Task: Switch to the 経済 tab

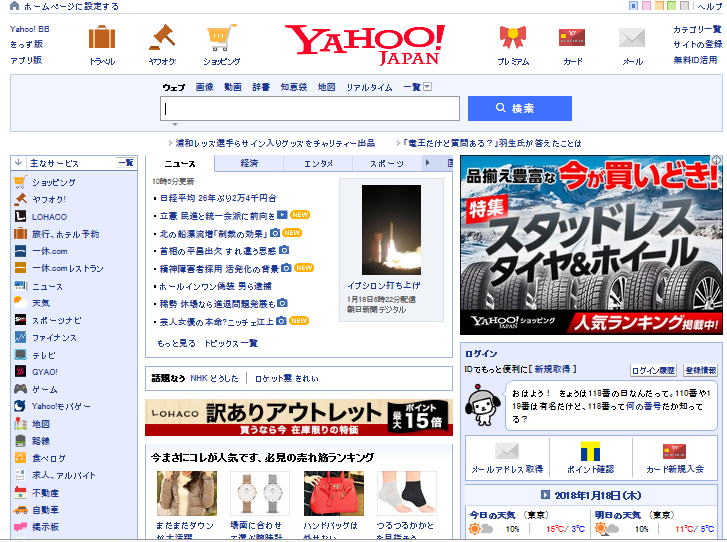Action: tap(249, 163)
